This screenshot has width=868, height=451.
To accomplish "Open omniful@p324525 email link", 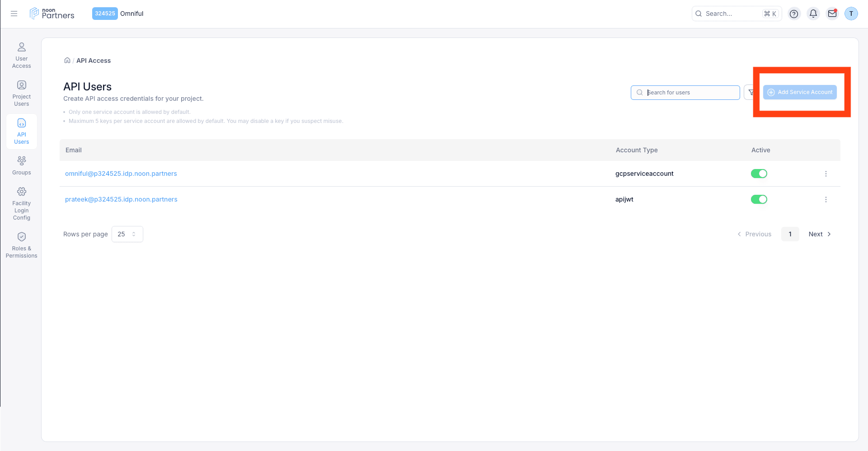I will 121,174.
